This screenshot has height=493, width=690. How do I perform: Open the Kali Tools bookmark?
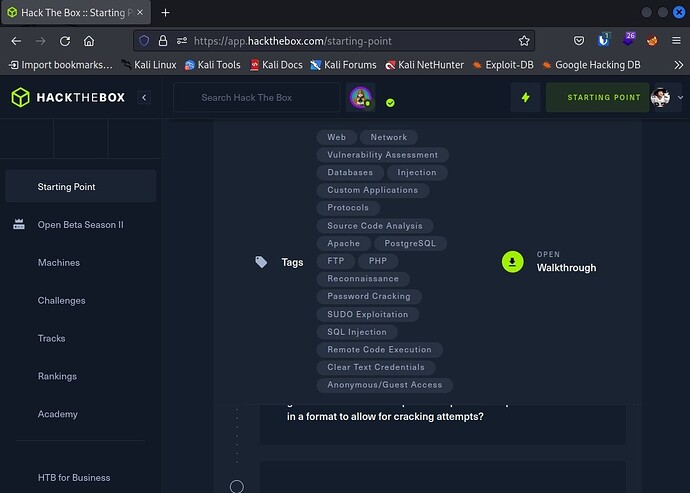(x=213, y=65)
